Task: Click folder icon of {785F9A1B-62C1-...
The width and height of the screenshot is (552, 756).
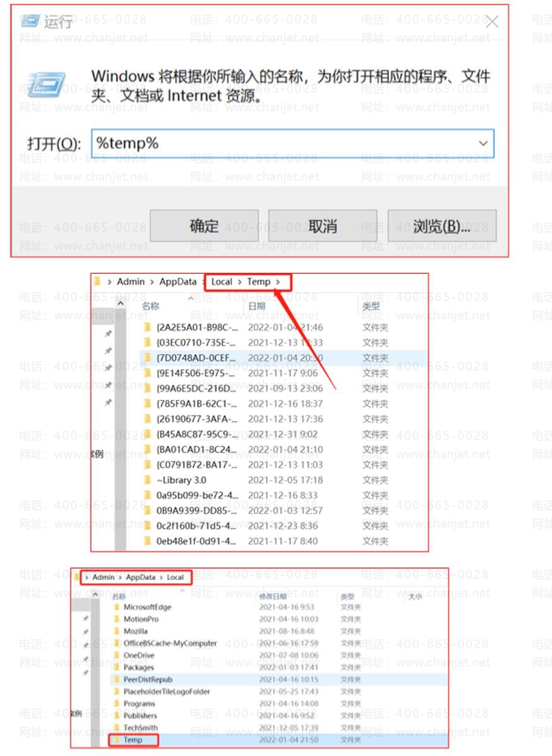Action: click(x=148, y=403)
